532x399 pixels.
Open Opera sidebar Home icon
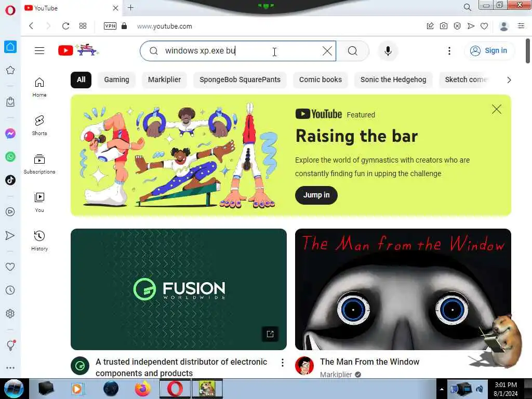[10, 47]
